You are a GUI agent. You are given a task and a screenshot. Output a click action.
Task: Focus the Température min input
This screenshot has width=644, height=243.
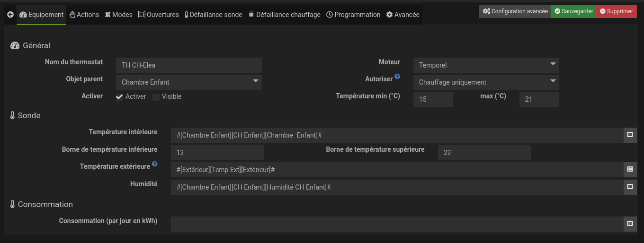click(433, 99)
